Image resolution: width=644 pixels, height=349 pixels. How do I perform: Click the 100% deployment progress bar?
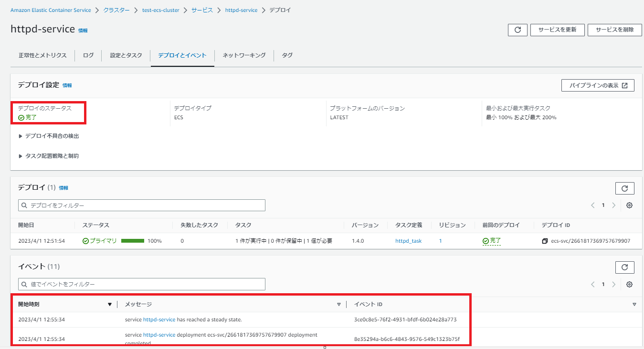click(133, 241)
